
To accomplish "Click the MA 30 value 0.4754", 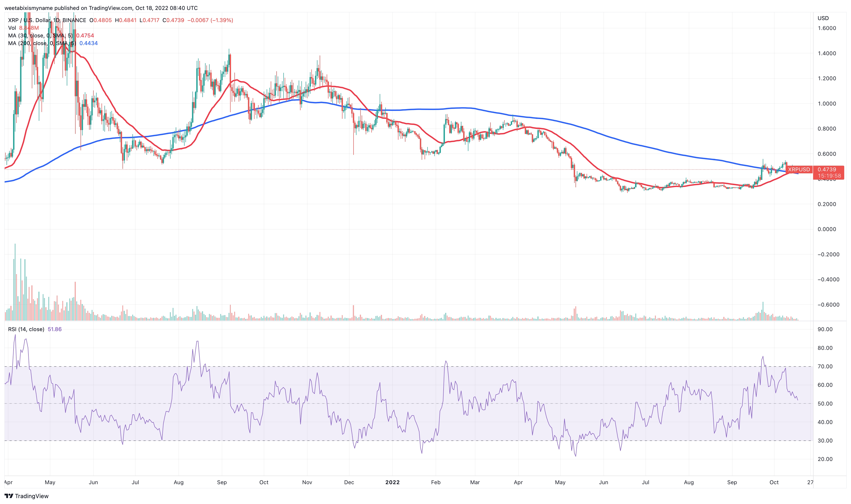I will (85, 36).
